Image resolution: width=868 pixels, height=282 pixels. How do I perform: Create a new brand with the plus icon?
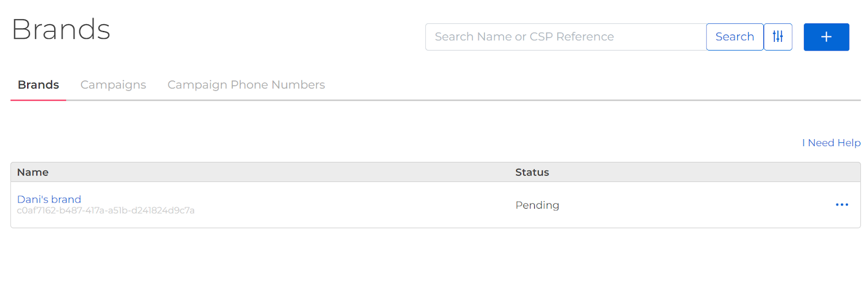(826, 37)
